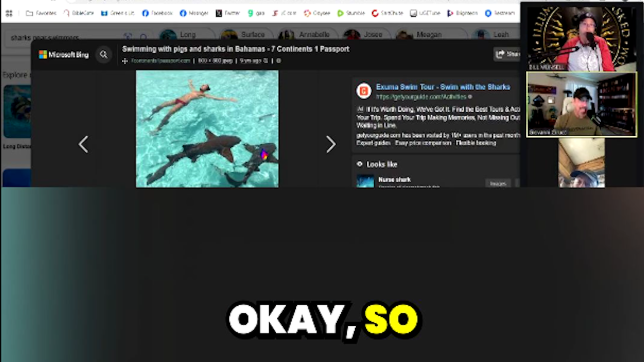Click the visual search expand icon near source
This screenshot has height=362, width=644.
click(x=125, y=61)
